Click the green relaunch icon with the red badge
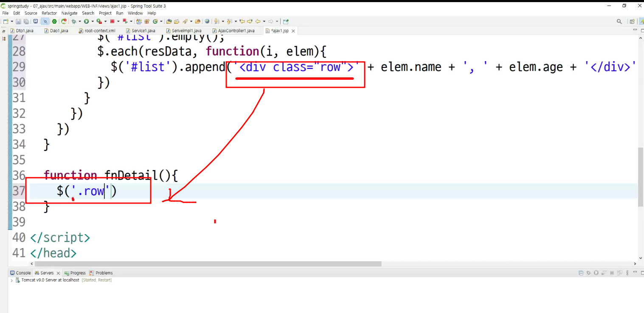The image size is (644, 313). coord(64,21)
